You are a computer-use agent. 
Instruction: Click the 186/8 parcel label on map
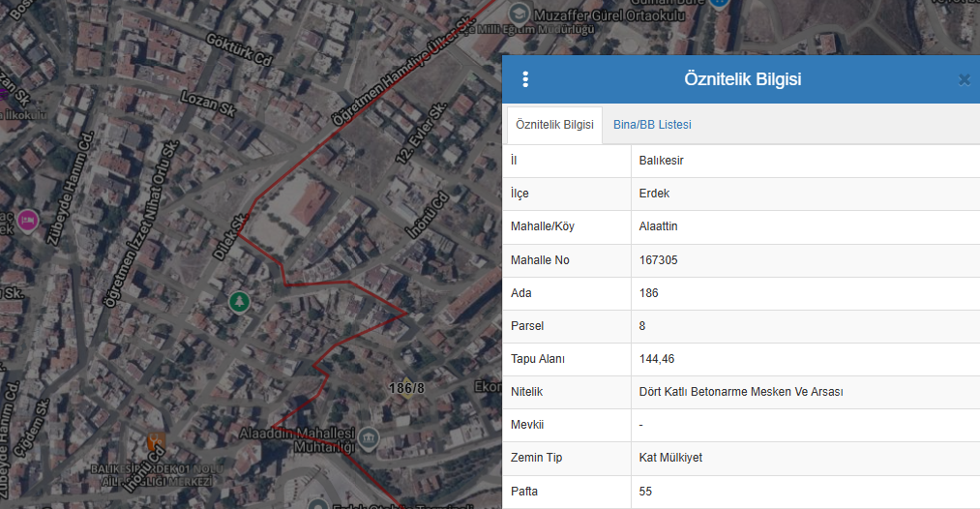405,388
